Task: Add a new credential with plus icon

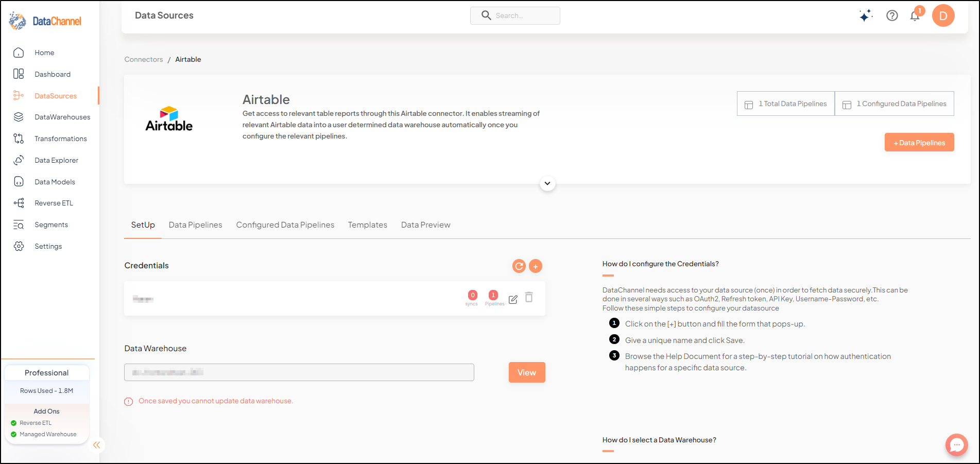Action: click(536, 266)
